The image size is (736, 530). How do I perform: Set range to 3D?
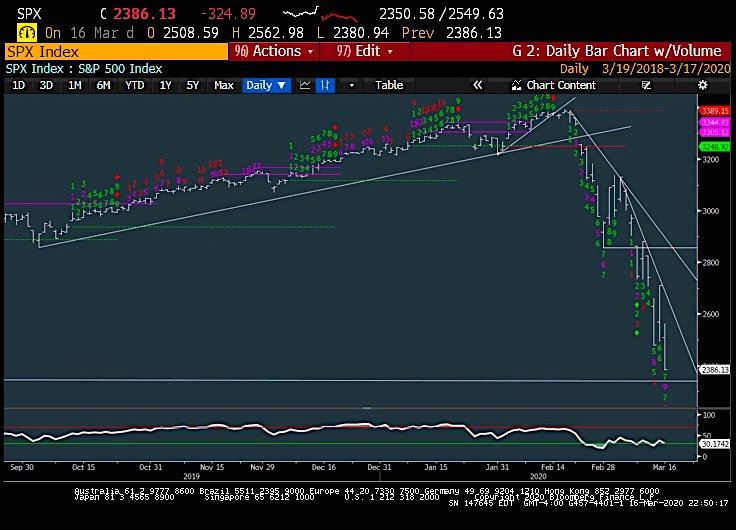coord(46,85)
